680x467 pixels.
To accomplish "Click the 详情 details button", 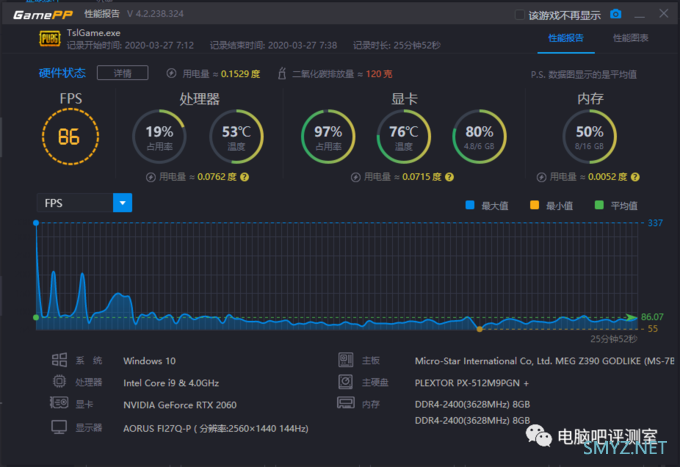I will 123,73.
